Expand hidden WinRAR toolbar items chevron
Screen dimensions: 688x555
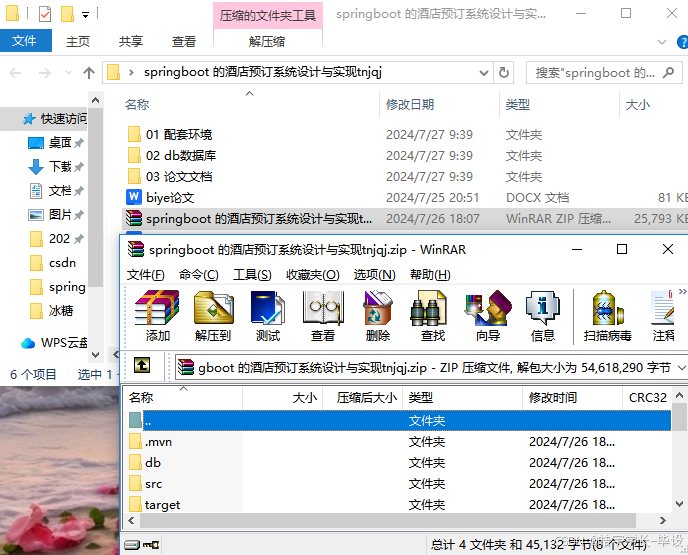point(682,292)
